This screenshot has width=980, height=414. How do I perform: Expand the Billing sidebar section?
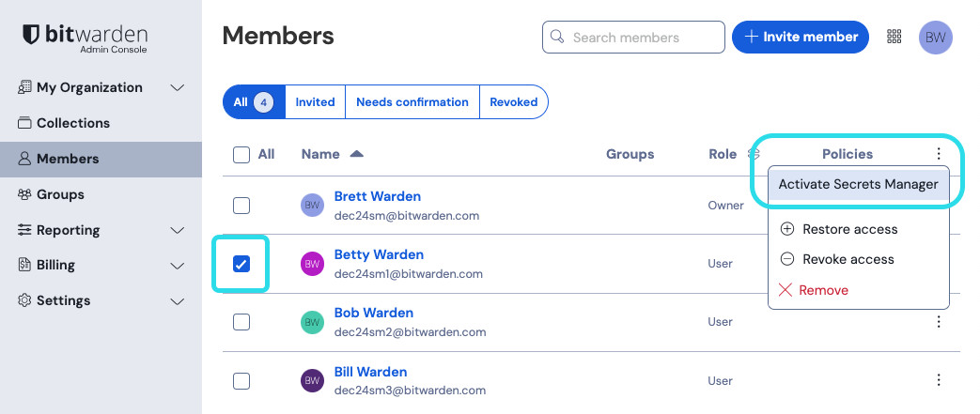(x=177, y=266)
